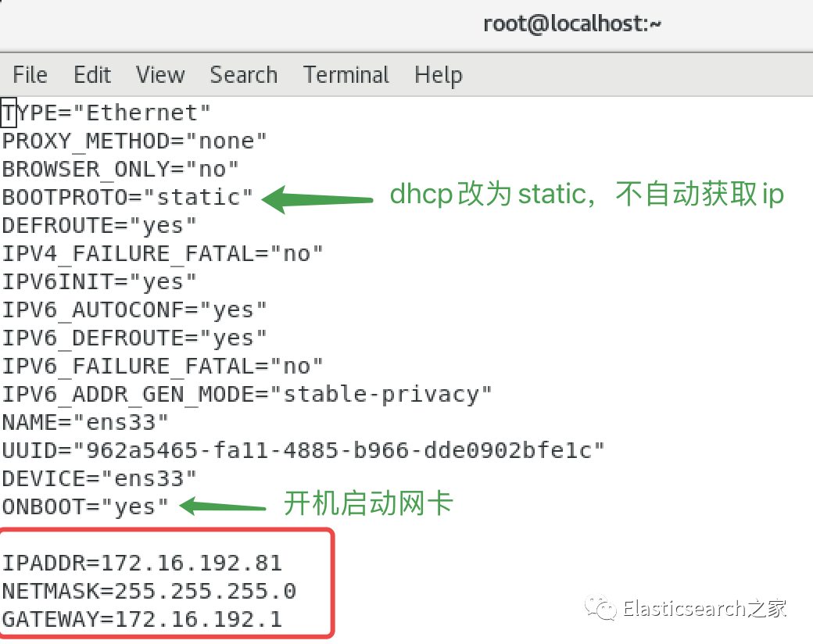The height and width of the screenshot is (644, 813).
Task: Click the root@localhost window title
Action: click(x=572, y=24)
